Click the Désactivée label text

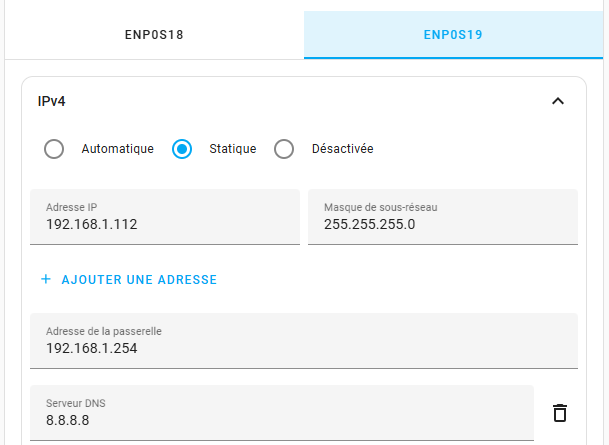[x=343, y=149]
